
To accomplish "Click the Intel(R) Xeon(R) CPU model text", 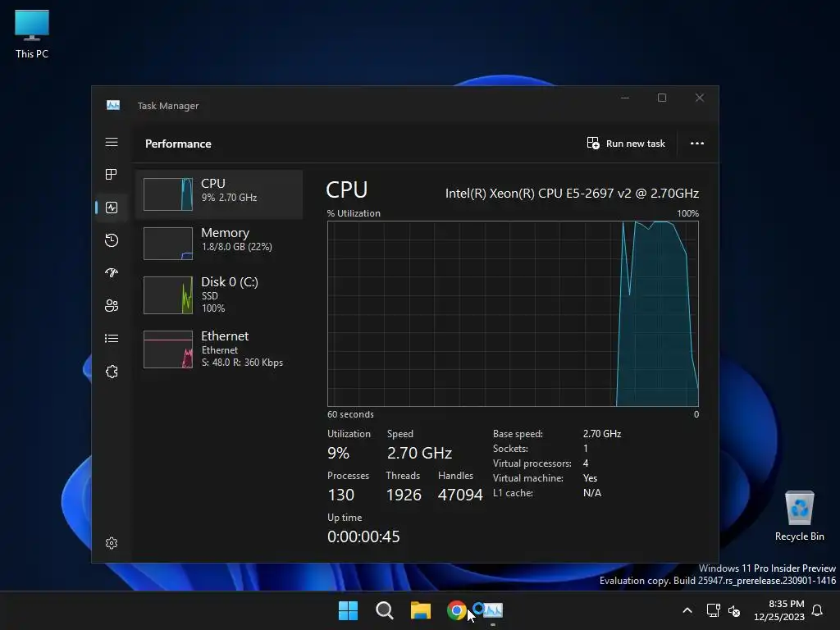I will point(572,194).
